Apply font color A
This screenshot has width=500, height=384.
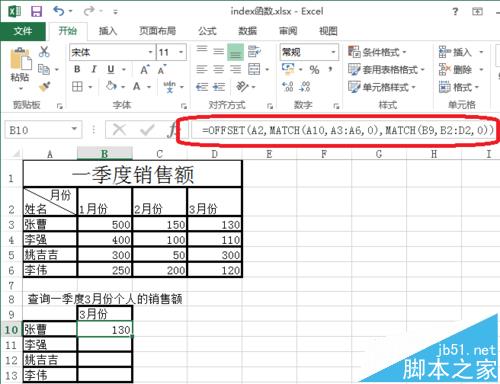click(x=136, y=87)
